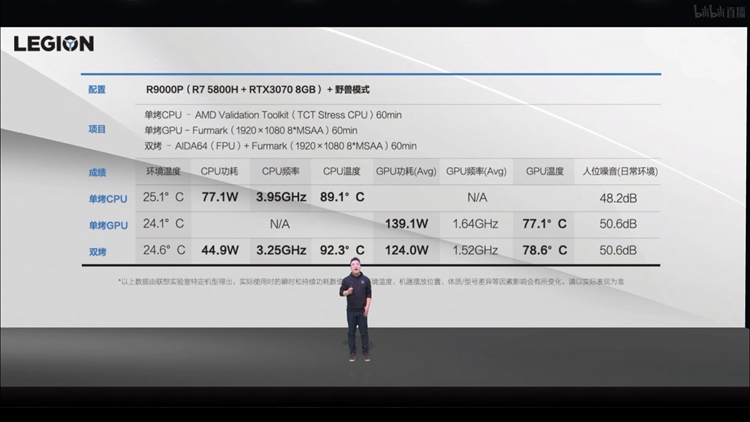This screenshot has width=750, height=422.
Task: Click the '78.6° C' GPU temperature cell
Action: pos(544,250)
